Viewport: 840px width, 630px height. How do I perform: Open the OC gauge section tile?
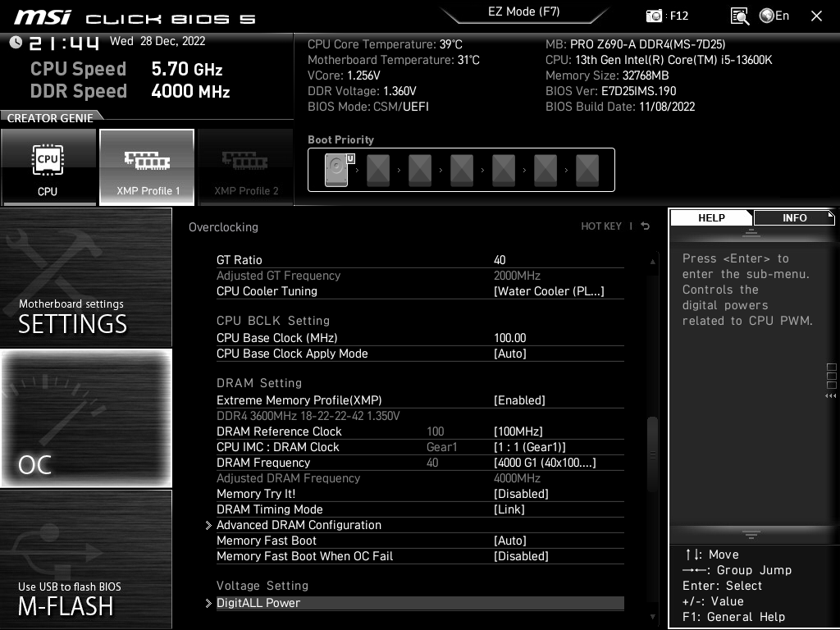tap(86, 418)
